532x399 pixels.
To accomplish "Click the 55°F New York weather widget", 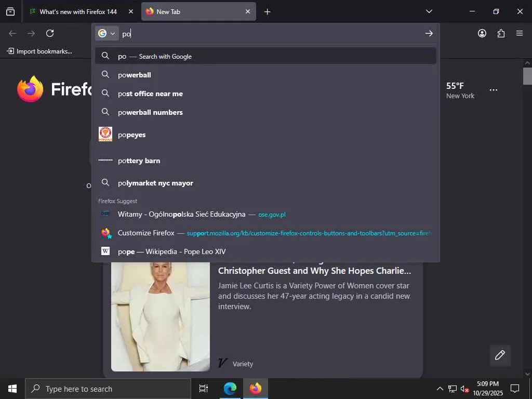I will coord(460,90).
